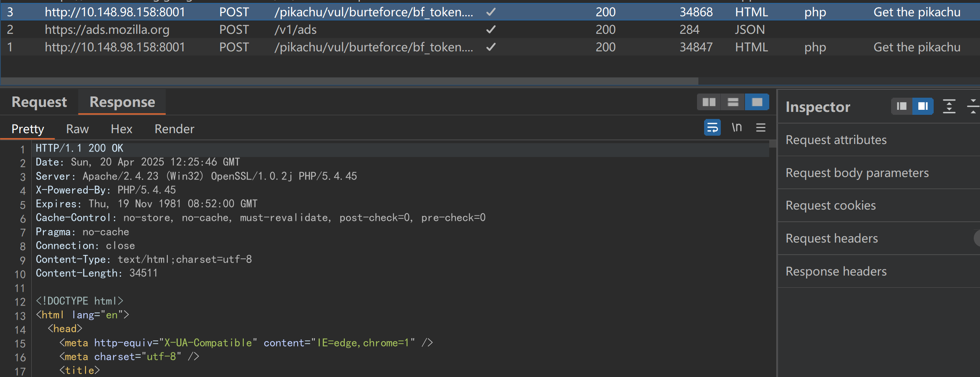Open the Render view tab
This screenshot has width=980, height=377.
tap(174, 129)
